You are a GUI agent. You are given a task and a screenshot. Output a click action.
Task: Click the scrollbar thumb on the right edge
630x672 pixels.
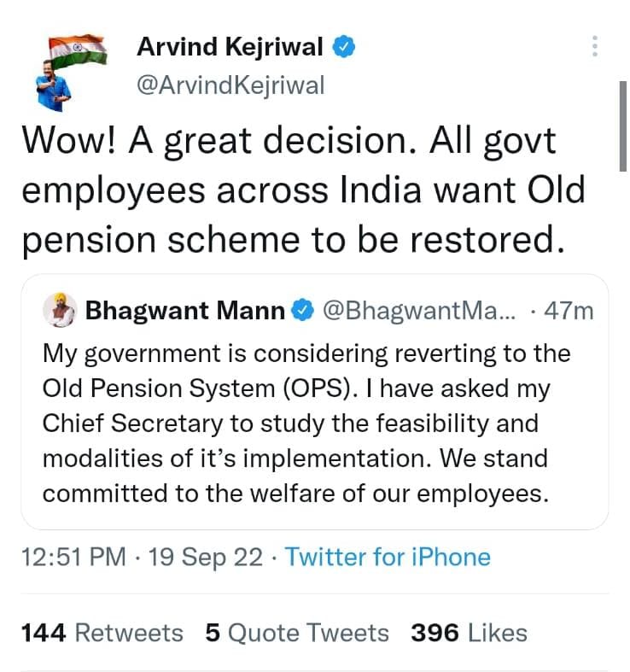click(623, 126)
